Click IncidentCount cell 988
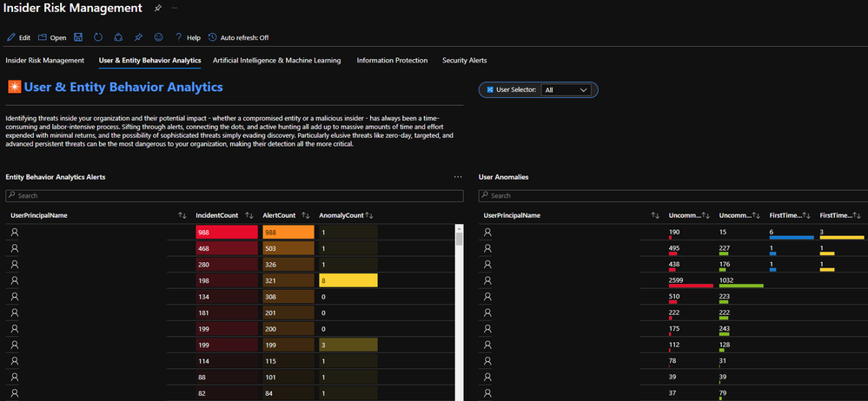The height and width of the screenshot is (401, 868). pyautogui.click(x=227, y=233)
